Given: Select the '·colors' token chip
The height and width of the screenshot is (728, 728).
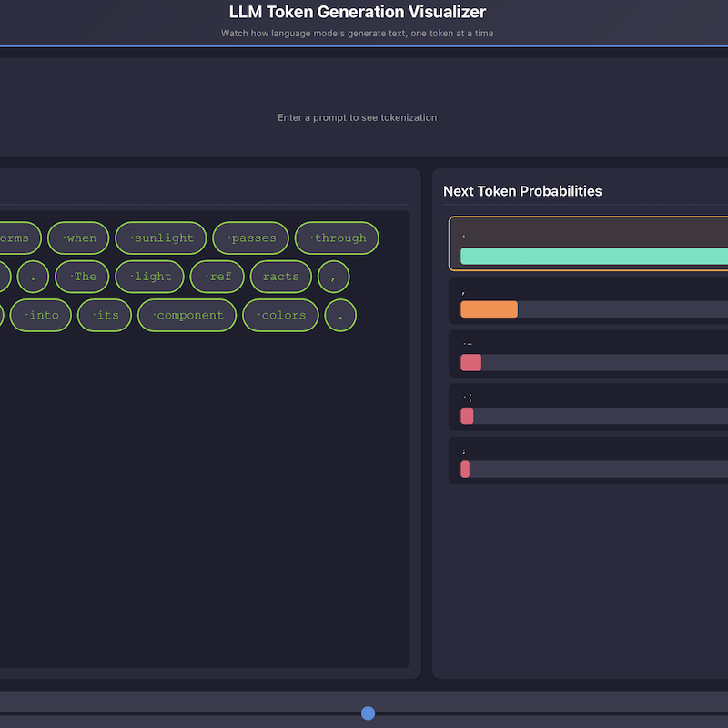Looking at the screenshot, I should (x=280, y=316).
